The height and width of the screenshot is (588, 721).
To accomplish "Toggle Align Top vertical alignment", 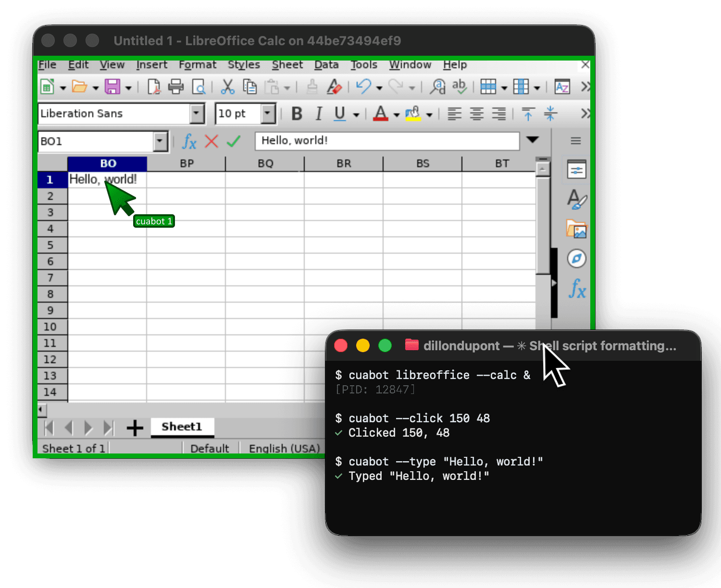I will 528,114.
